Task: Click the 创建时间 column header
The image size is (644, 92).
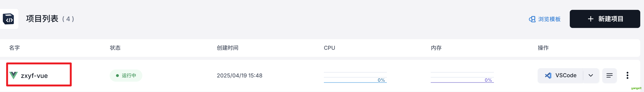Action: (228, 48)
